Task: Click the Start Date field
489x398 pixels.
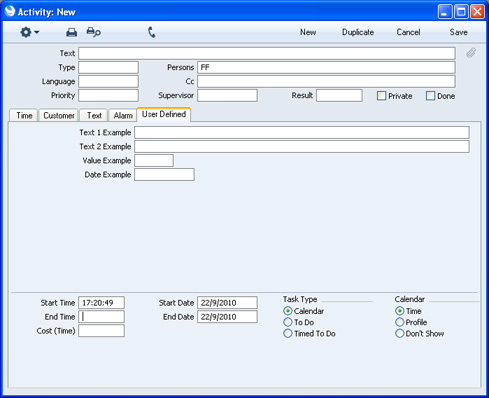Action: (227, 303)
